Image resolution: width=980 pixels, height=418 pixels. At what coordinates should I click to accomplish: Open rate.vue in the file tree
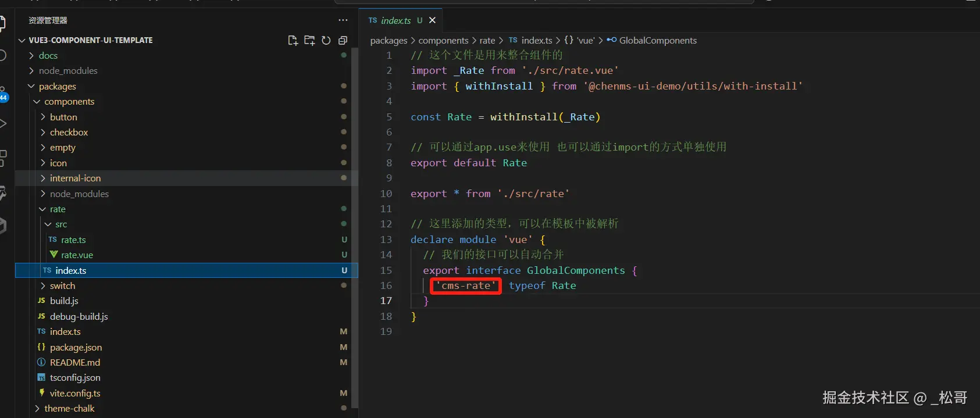coord(186,255)
